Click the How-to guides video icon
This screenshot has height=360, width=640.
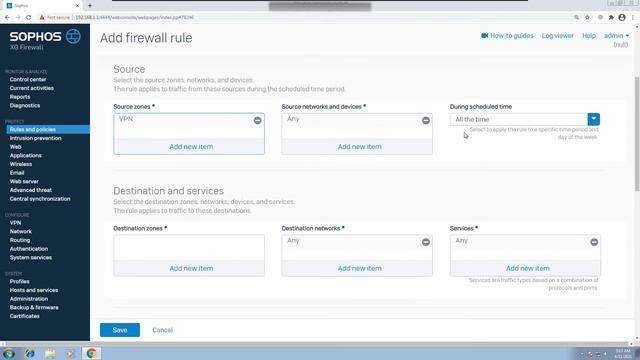(484, 36)
